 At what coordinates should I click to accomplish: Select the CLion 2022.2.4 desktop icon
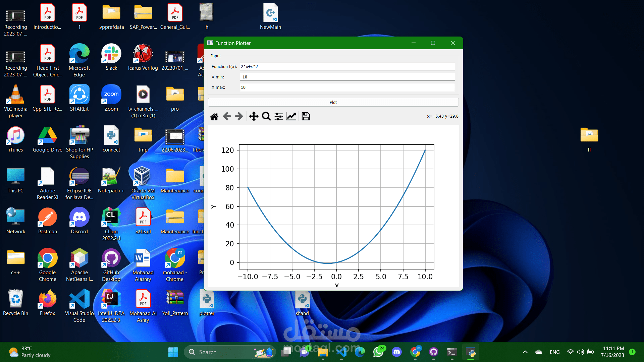coord(111,224)
